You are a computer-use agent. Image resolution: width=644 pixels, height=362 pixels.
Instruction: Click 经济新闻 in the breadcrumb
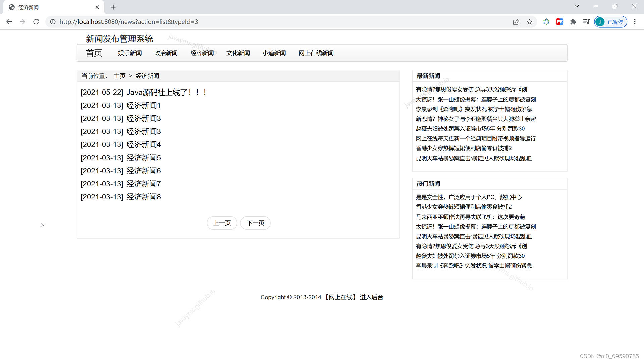(147, 76)
